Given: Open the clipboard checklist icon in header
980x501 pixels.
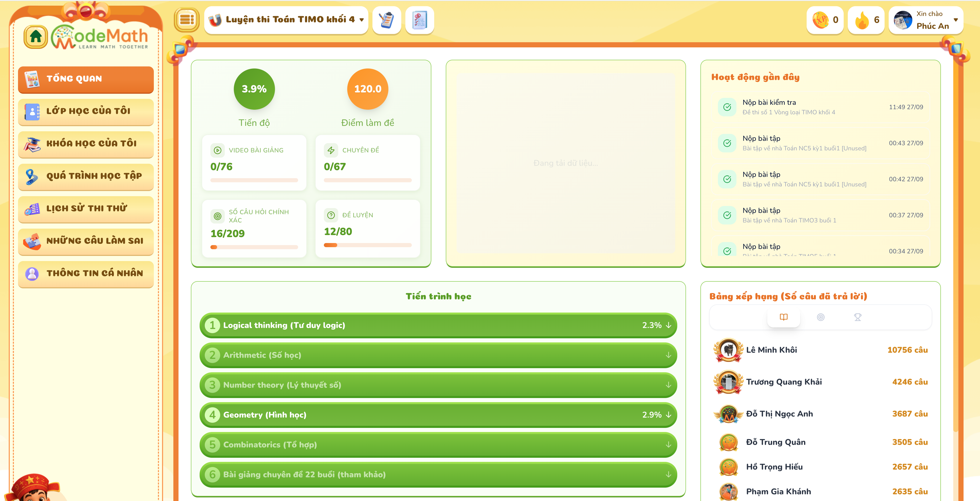Looking at the screenshot, I should point(387,20).
